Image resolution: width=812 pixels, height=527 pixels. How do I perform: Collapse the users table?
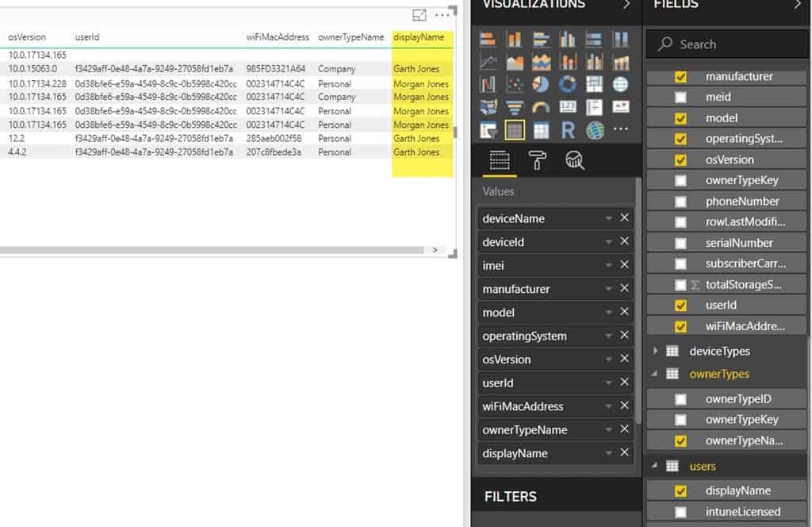point(655,465)
